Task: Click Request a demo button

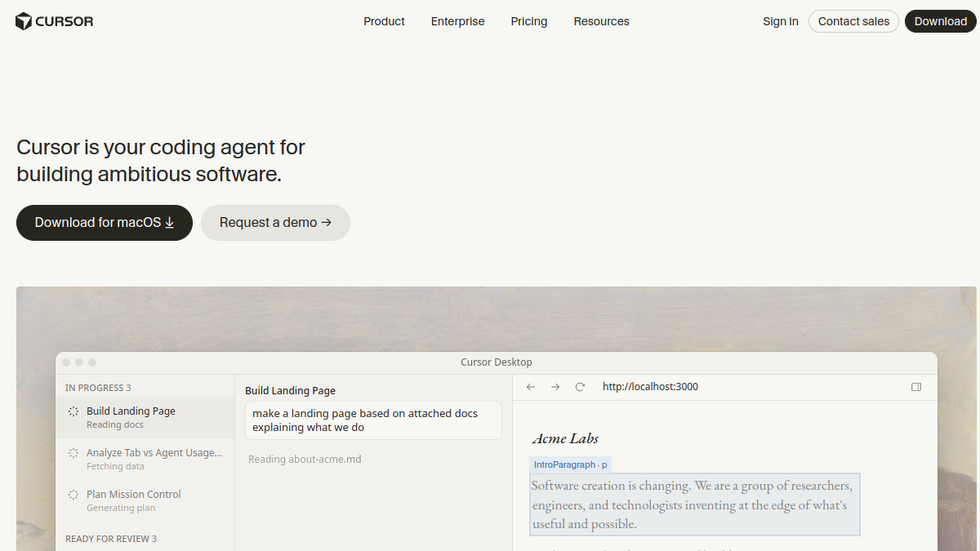Action: [x=275, y=223]
